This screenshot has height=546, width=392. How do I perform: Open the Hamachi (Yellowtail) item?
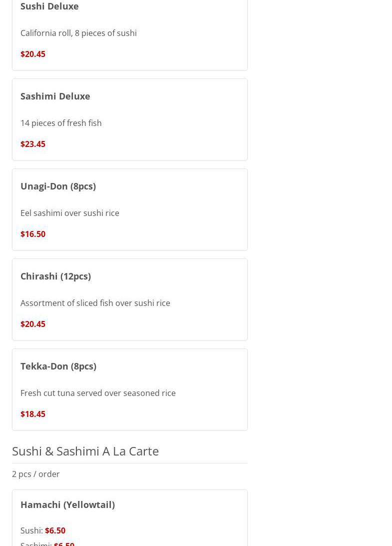tap(67, 504)
